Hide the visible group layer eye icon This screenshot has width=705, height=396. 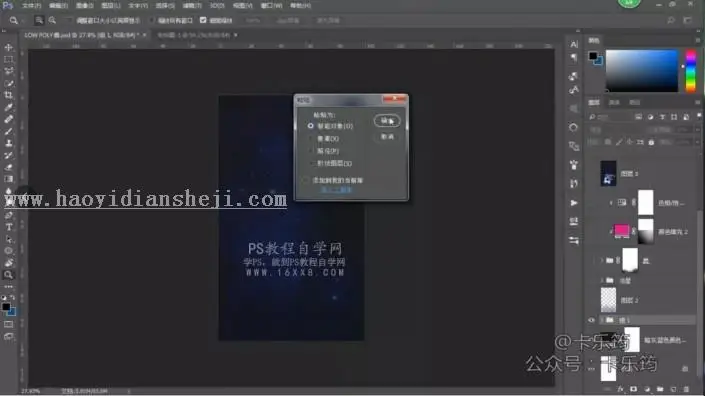591,320
